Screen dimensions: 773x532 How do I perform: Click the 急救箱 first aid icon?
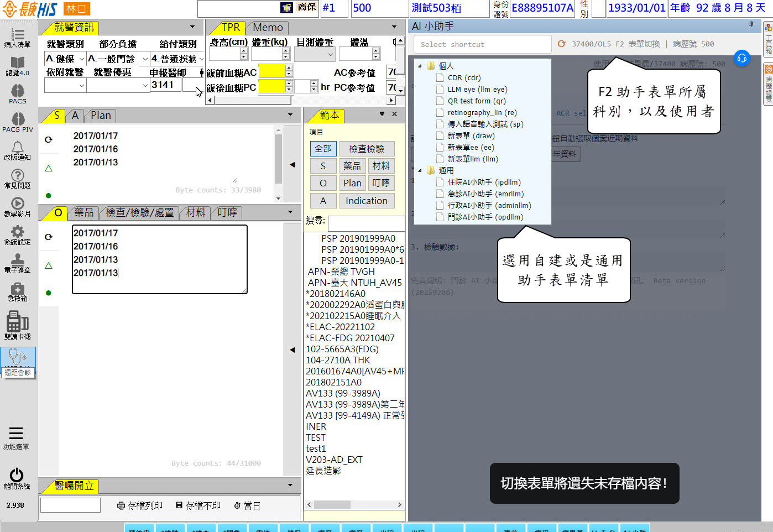coord(18,290)
